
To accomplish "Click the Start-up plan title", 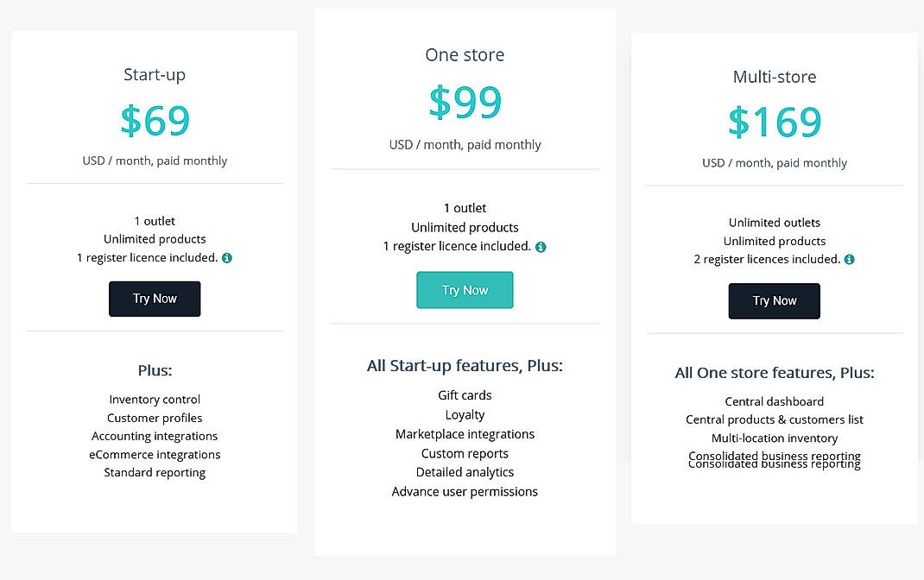I will click(x=155, y=74).
